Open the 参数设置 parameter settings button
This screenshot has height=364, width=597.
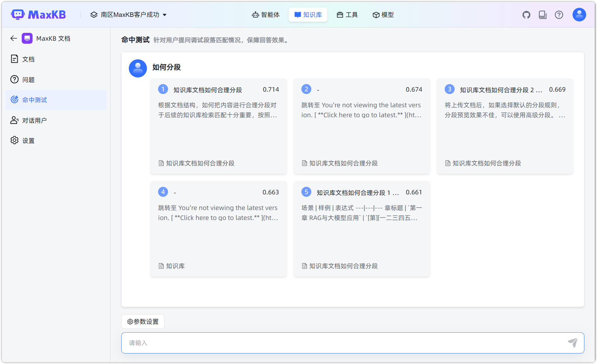coord(142,322)
